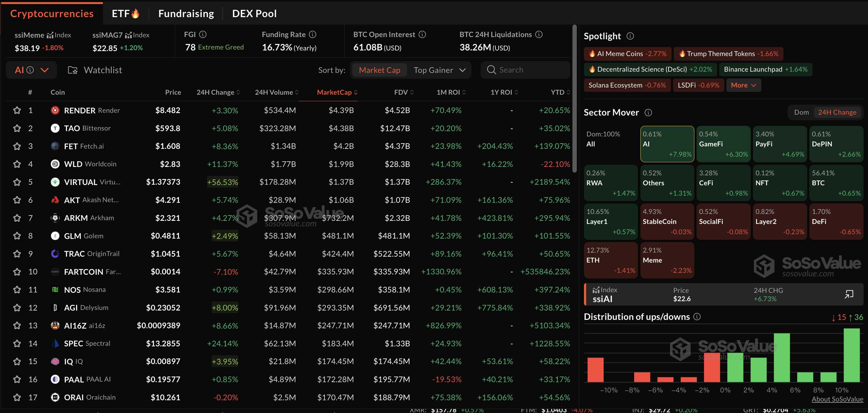Click the RENDER coin logo icon
The height and width of the screenshot is (413, 868).
(x=55, y=110)
